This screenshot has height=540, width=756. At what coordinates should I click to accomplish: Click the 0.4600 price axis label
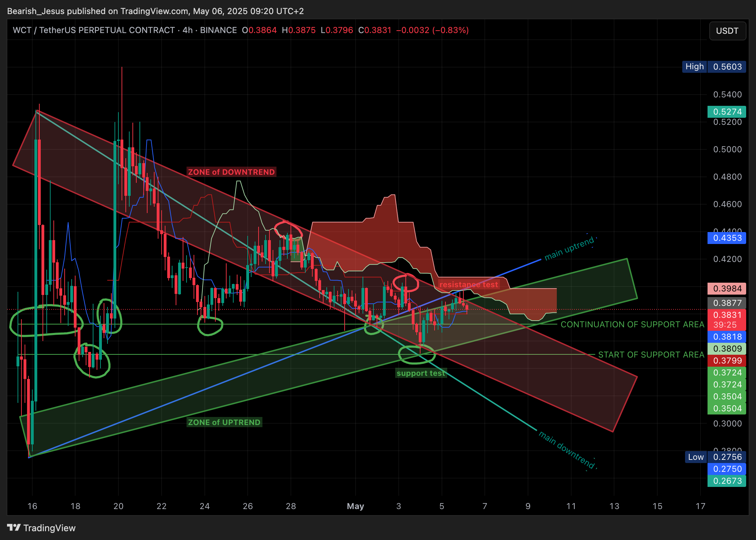coord(727,204)
